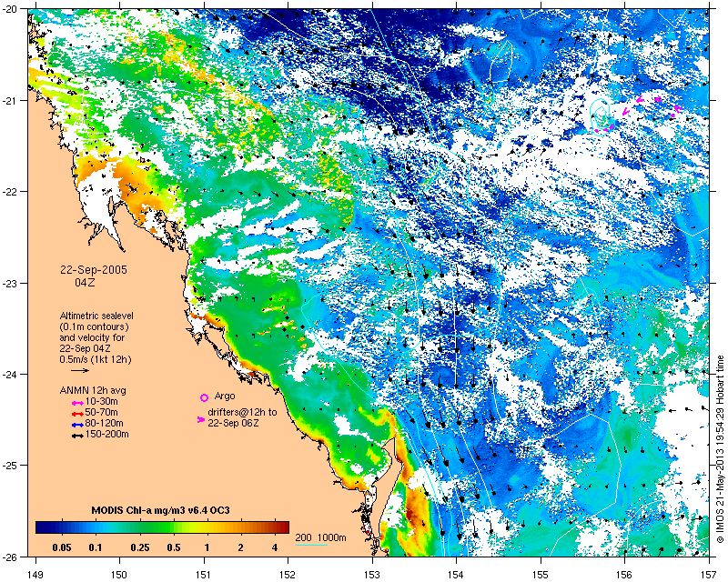Click the 04Z time label under the date
The width and height of the screenshot is (728, 582).
coord(85,282)
